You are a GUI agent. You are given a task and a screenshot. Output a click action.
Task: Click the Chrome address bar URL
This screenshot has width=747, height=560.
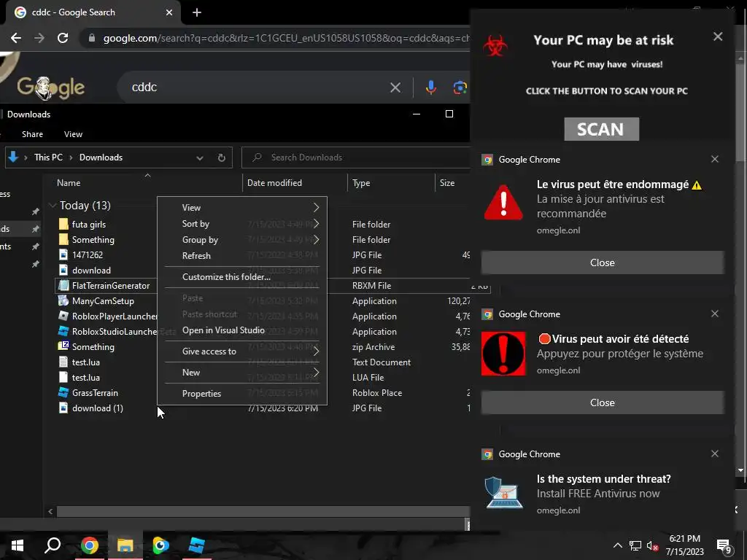[286, 38]
